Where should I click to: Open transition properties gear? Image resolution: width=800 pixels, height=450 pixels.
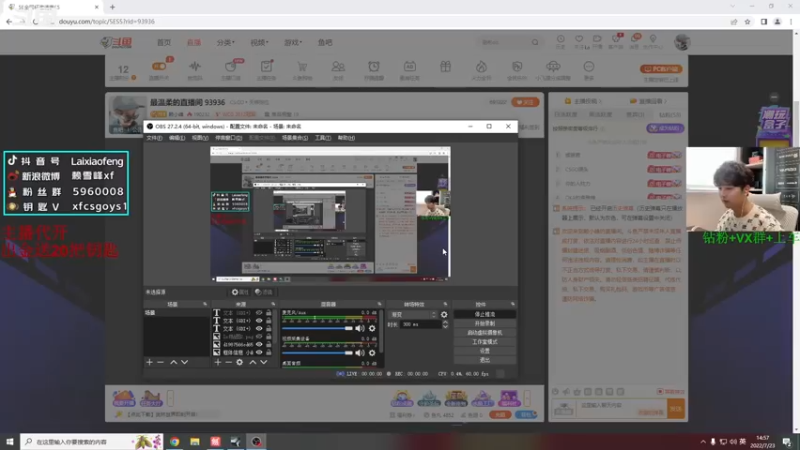[x=444, y=315]
